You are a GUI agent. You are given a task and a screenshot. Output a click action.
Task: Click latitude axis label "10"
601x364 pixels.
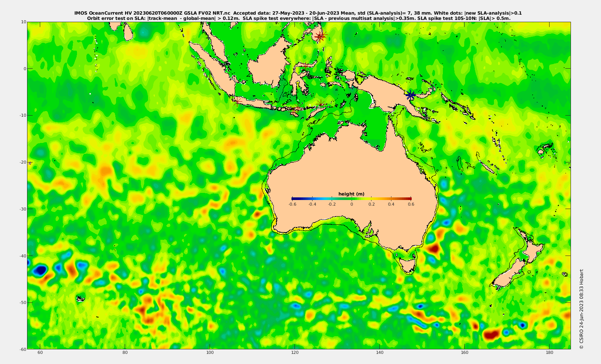pyautogui.click(x=24, y=22)
